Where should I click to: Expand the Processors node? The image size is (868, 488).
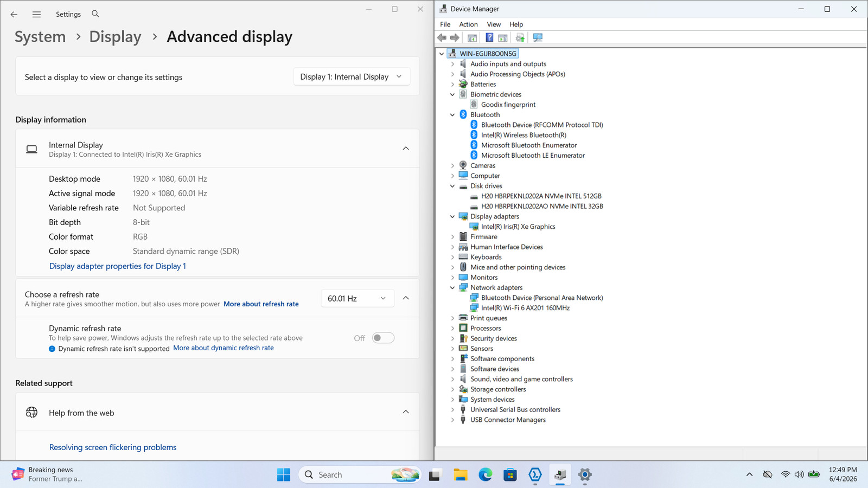point(452,329)
